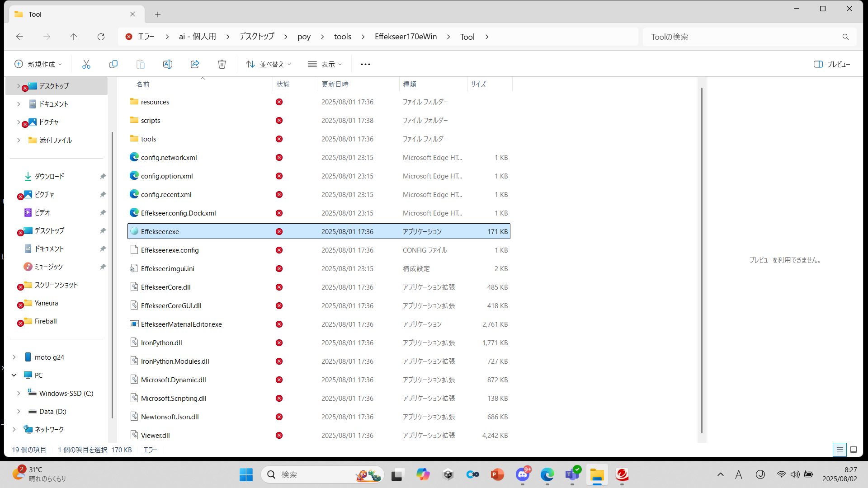The height and width of the screenshot is (488, 868).
Task: Open the 並べ替え sort dropdown
Action: coord(269,64)
